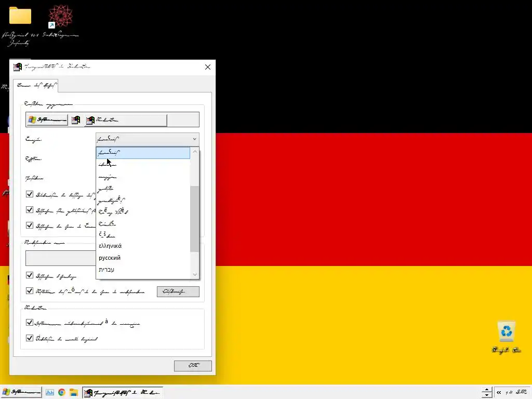The image size is (532, 399).
Task: Pick the magyar language list entry
Action: [x=143, y=177]
